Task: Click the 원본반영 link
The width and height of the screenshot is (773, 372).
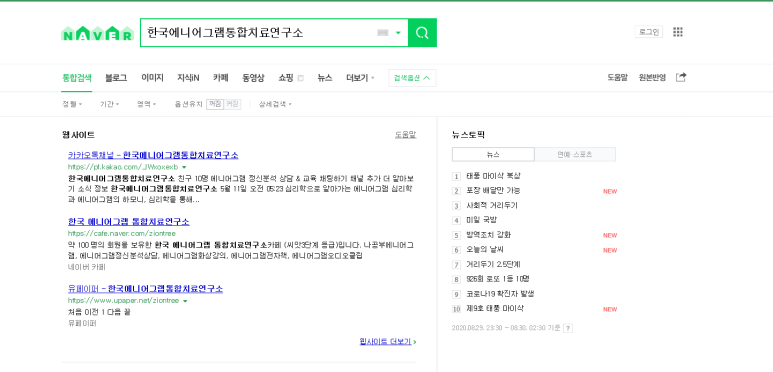Action: click(652, 78)
